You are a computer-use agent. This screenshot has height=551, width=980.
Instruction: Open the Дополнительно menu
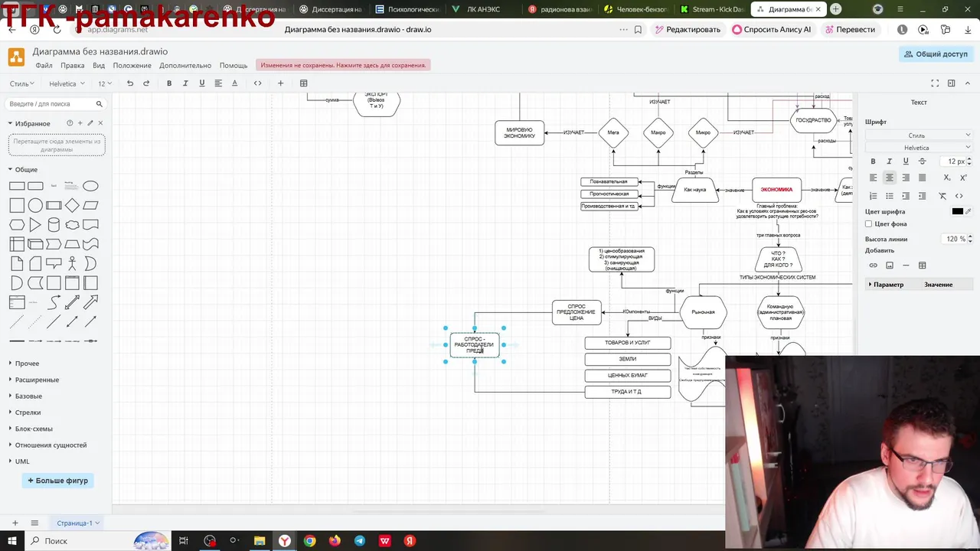[185, 66]
